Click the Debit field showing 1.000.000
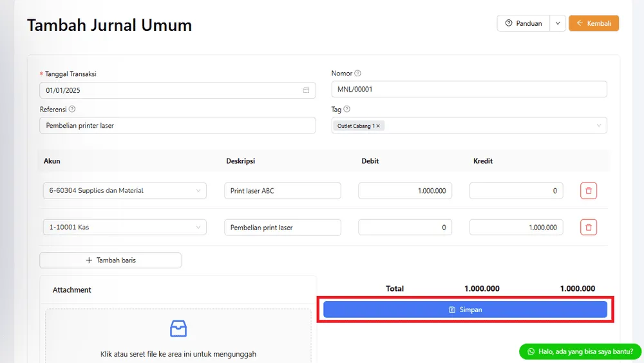The height and width of the screenshot is (363, 644). pyautogui.click(x=405, y=191)
